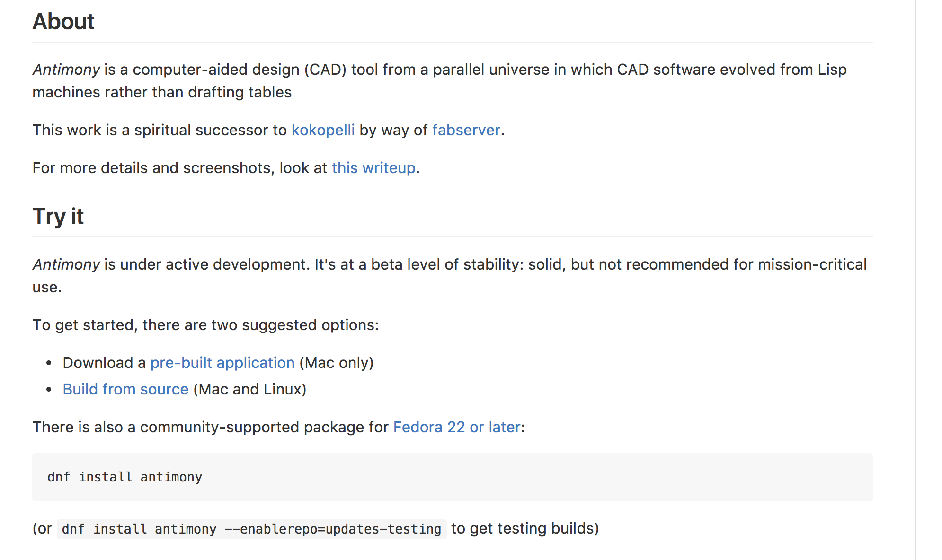Click the pre-built application download link

222,363
